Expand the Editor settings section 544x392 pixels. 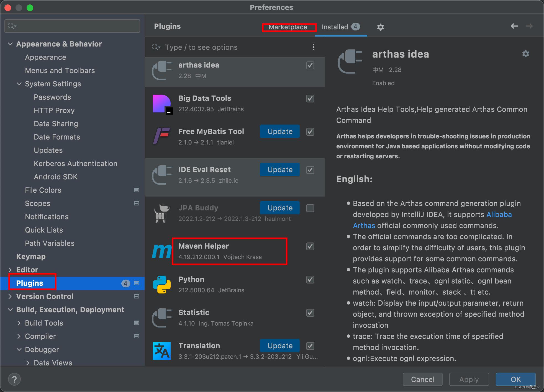pyautogui.click(x=10, y=270)
